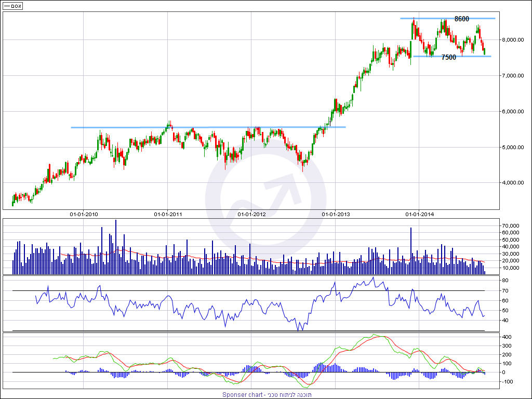Select the 01-01-2013 date axis label
532x399 pixels.
pos(336,214)
